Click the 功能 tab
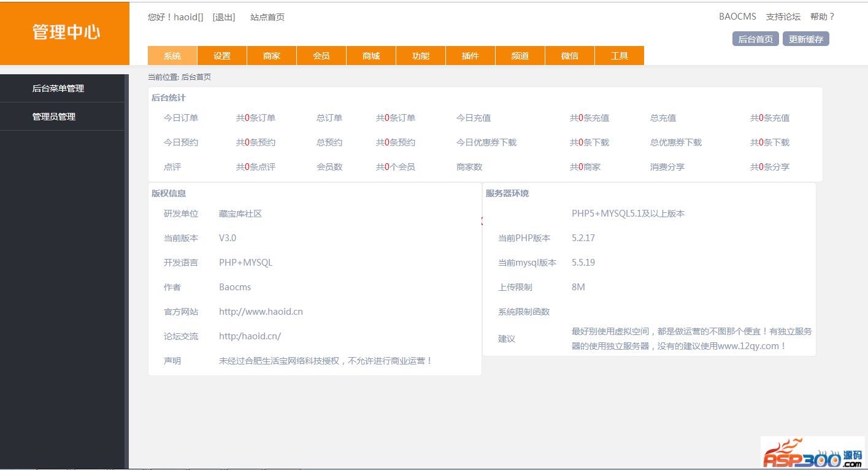Image resolution: width=868 pixels, height=470 pixels. click(x=421, y=56)
